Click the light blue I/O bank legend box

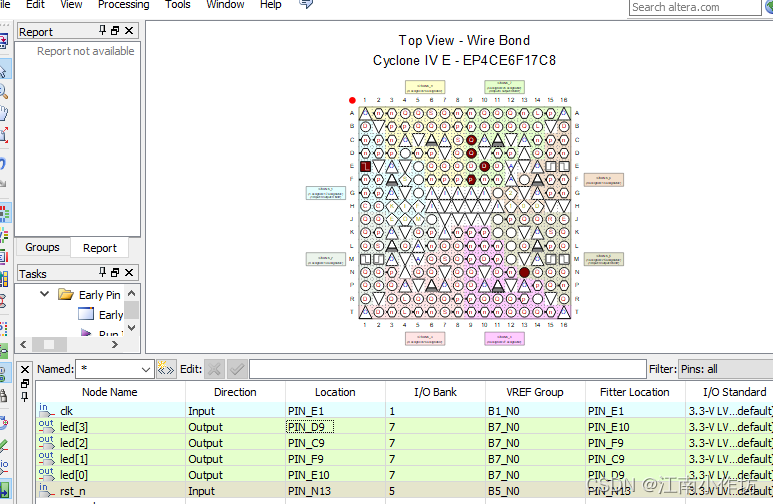pos(325,193)
